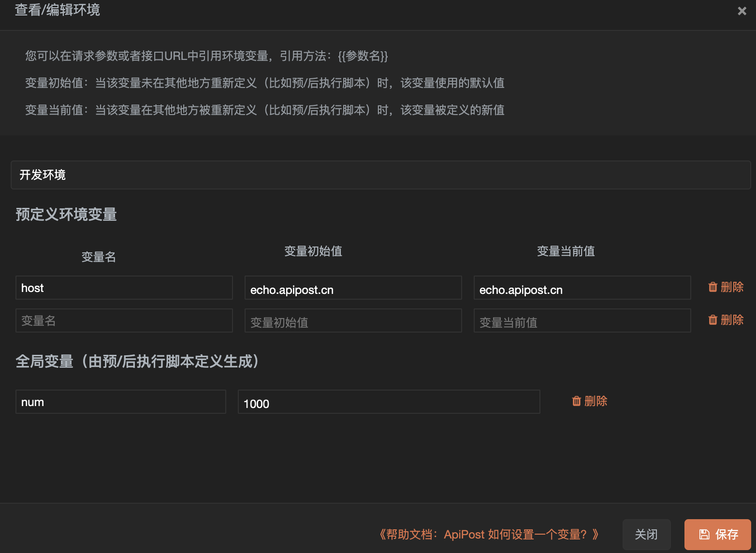Click the 关闭 button
Image resolution: width=756 pixels, height=553 pixels.
[x=646, y=534]
